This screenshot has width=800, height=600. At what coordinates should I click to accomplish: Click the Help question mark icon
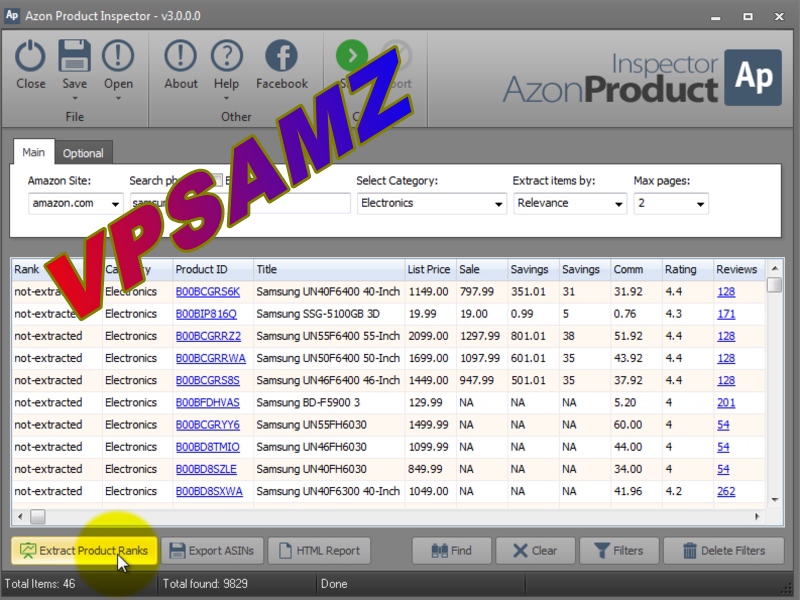[x=226, y=56]
